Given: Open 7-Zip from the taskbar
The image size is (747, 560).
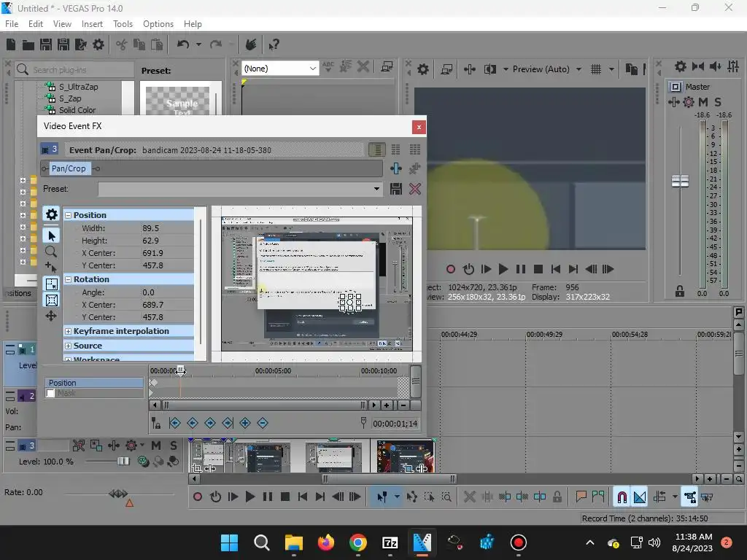Looking at the screenshot, I should (x=390, y=542).
